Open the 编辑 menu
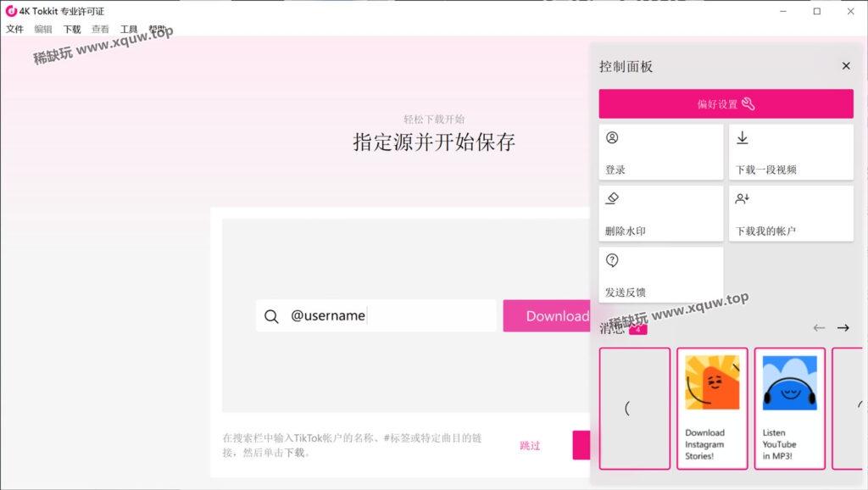This screenshot has height=490, width=868. [43, 30]
